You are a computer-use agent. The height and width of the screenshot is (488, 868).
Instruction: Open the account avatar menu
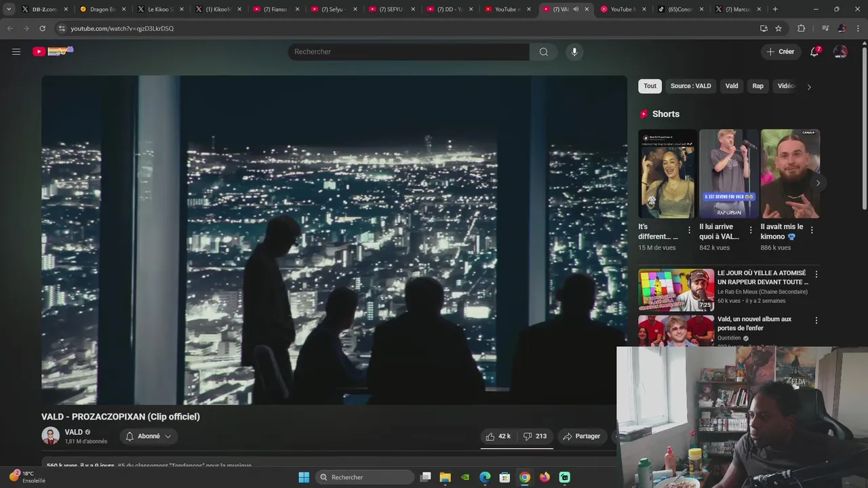pyautogui.click(x=840, y=52)
